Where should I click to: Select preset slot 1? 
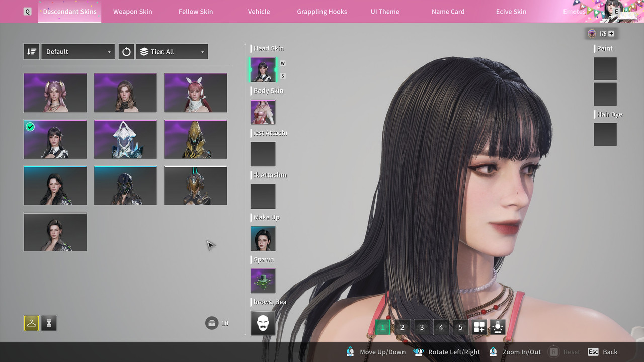[383, 327]
